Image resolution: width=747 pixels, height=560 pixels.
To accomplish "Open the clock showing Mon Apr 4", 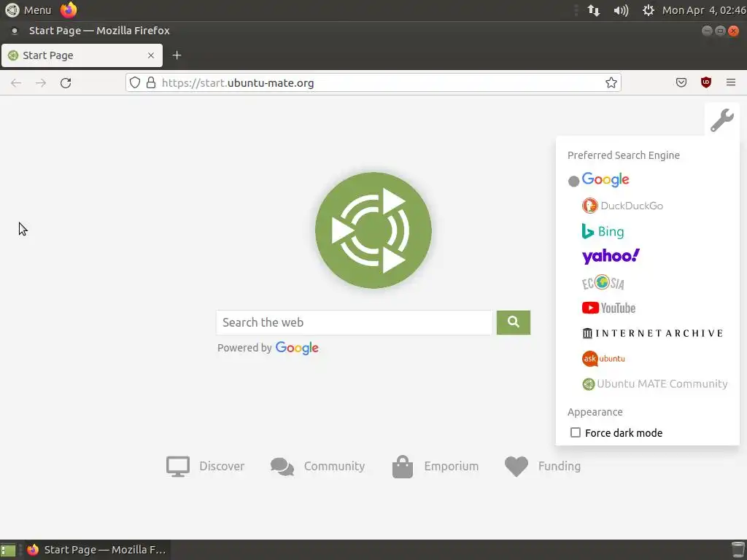I will point(704,10).
